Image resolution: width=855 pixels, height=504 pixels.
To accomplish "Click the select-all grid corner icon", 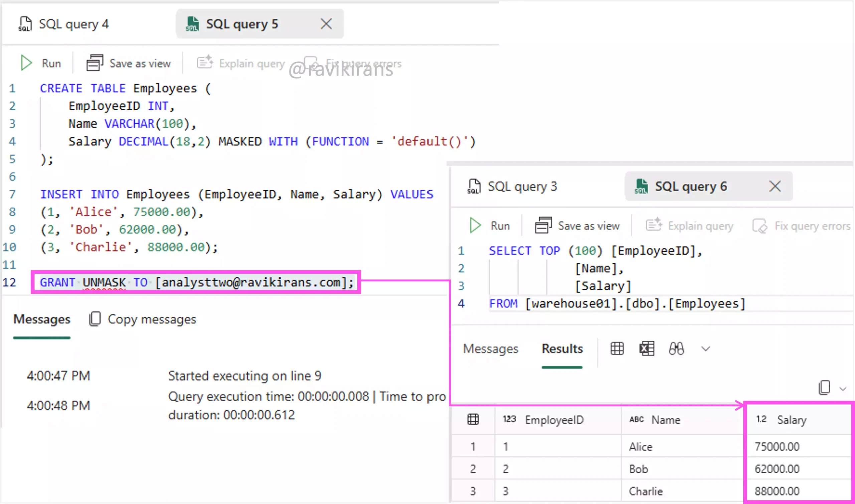I will tap(473, 420).
